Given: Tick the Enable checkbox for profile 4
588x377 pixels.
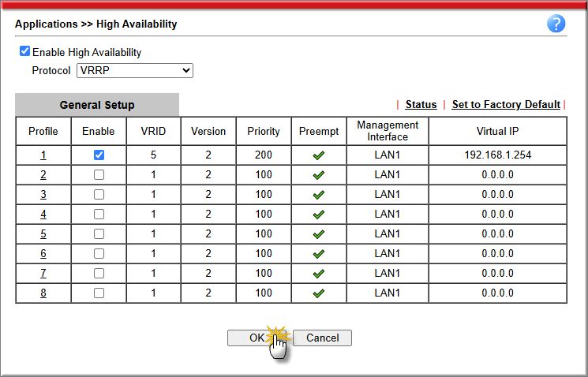Looking at the screenshot, I should [99, 215].
